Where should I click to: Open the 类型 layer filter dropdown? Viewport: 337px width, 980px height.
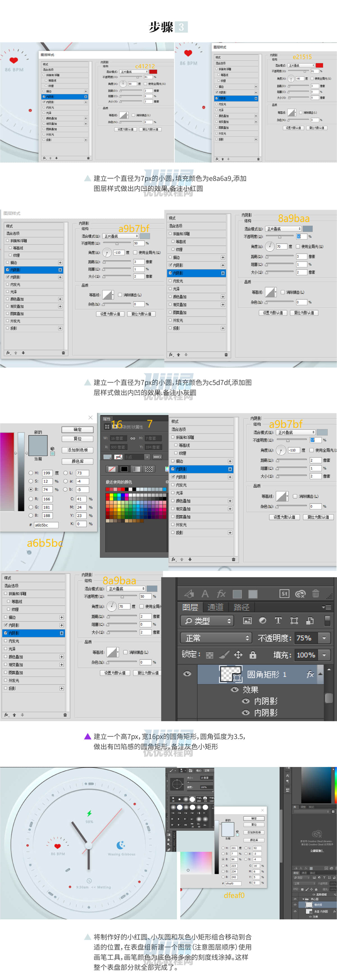[207, 621]
